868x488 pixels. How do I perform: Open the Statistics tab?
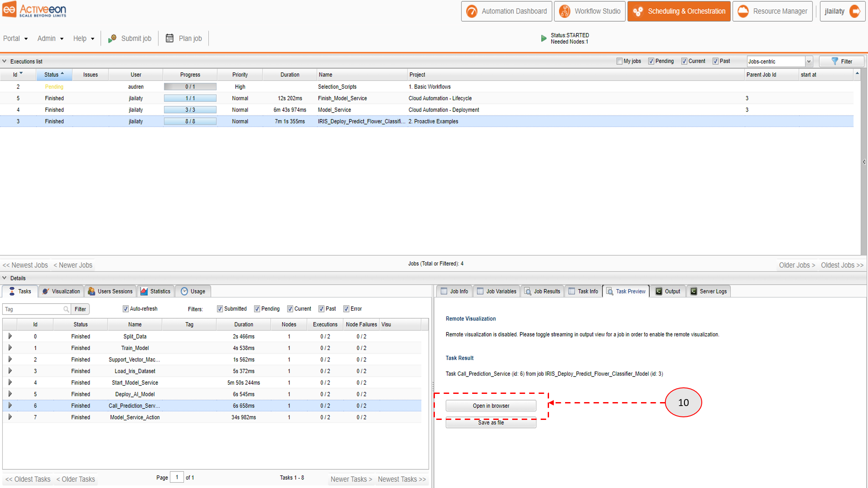click(x=155, y=291)
